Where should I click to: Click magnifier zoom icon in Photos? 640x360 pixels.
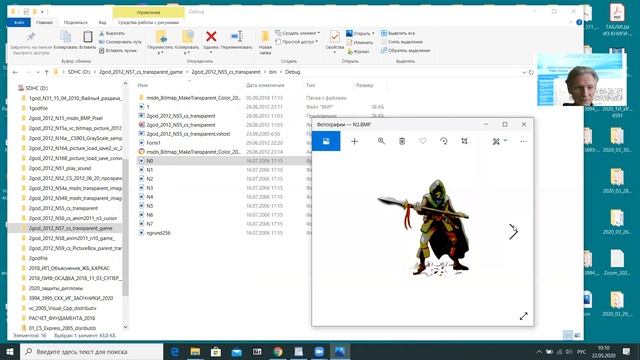381,141
